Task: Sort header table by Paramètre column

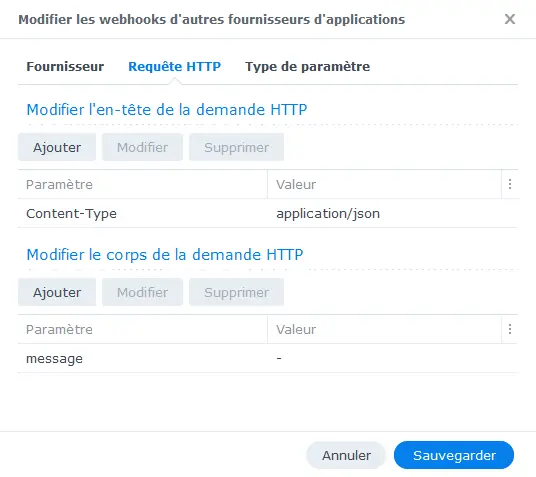Action: pyautogui.click(x=143, y=184)
